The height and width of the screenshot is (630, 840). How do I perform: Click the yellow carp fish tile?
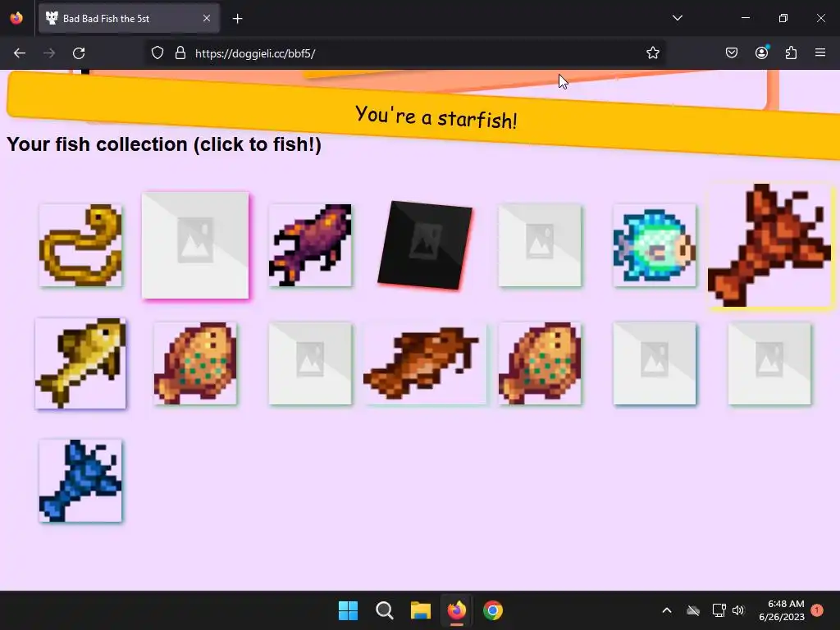[80, 363]
